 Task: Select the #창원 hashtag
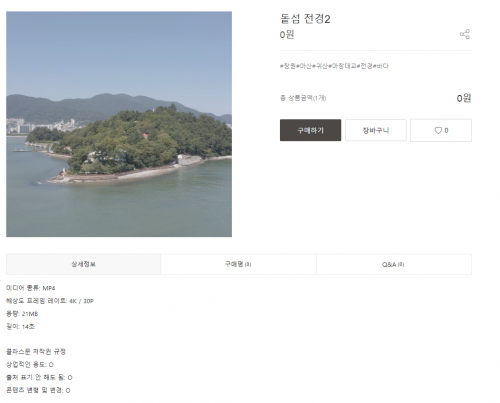[x=288, y=66]
